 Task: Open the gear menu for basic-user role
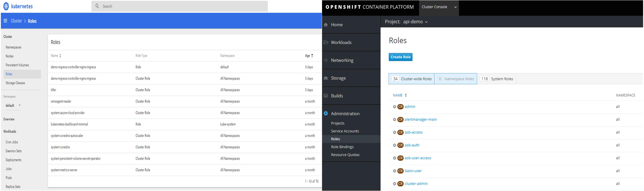point(395,171)
